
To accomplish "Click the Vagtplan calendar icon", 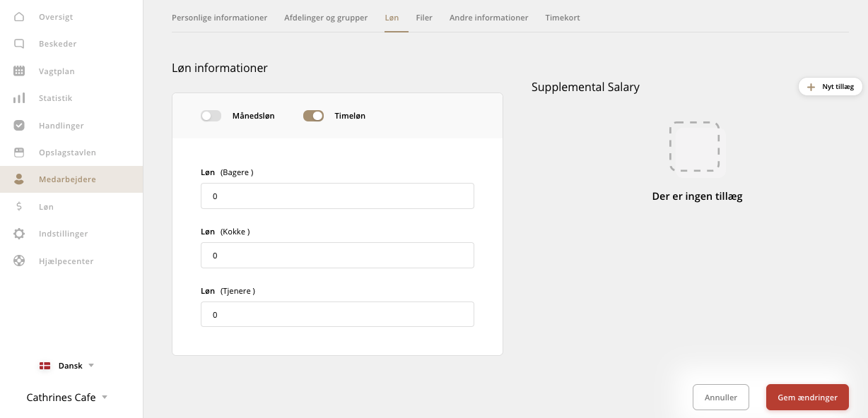I will tap(19, 71).
